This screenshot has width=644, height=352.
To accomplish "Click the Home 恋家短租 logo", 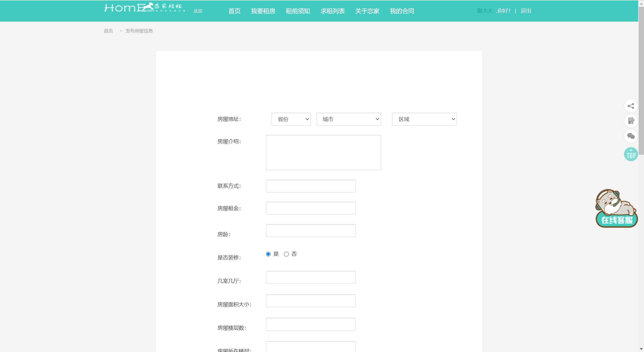I will [144, 8].
